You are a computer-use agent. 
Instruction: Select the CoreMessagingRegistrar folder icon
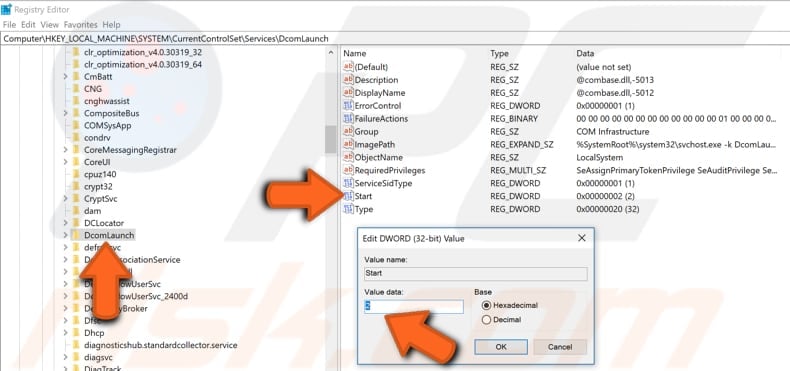(76, 150)
